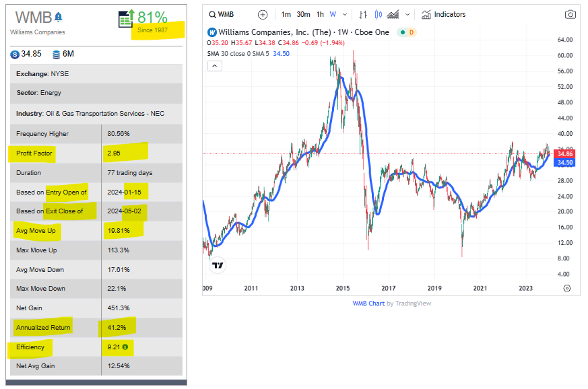Select the area chart style icon

click(393, 15)
